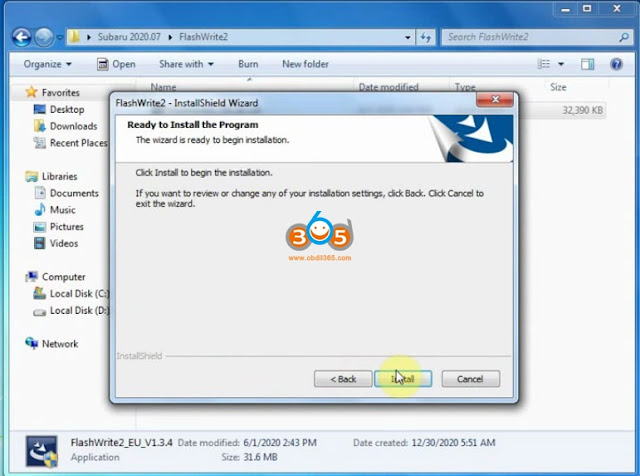
Task: Select the Subaru 2020.07 breadcrumb
Action: (129, 37)
